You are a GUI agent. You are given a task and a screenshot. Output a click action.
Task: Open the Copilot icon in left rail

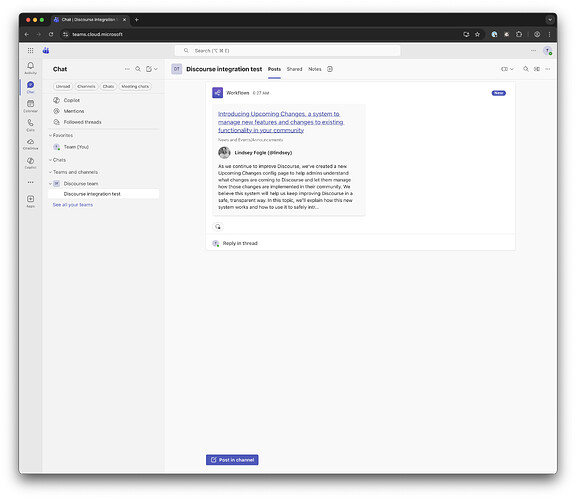click(x=30, y=163)
